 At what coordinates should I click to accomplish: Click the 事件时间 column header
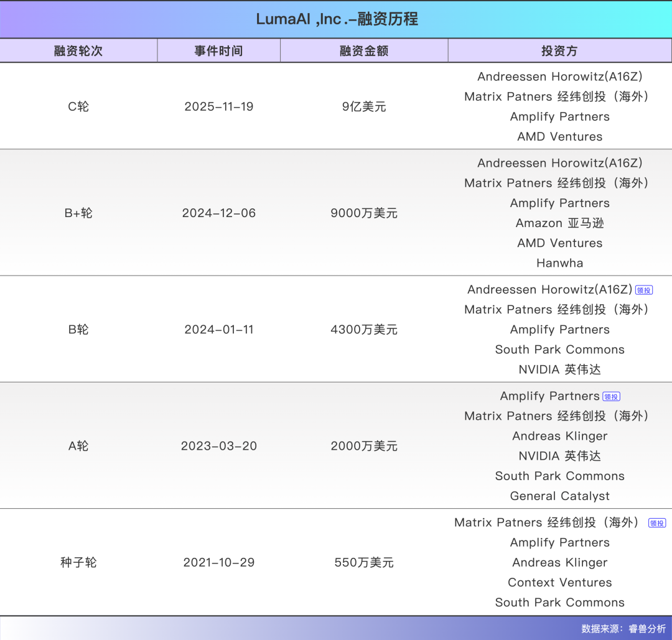pos(218,50)
